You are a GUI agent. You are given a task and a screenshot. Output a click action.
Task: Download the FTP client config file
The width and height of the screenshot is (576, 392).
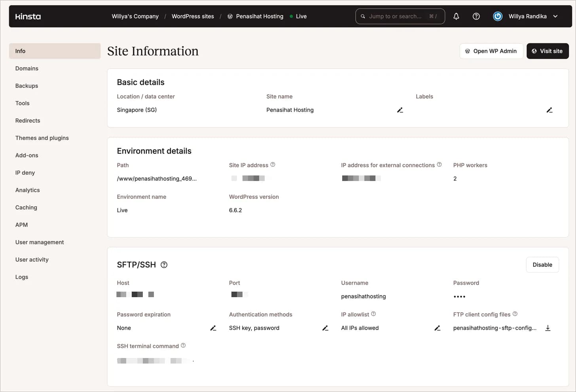click(x=548, y=328)
